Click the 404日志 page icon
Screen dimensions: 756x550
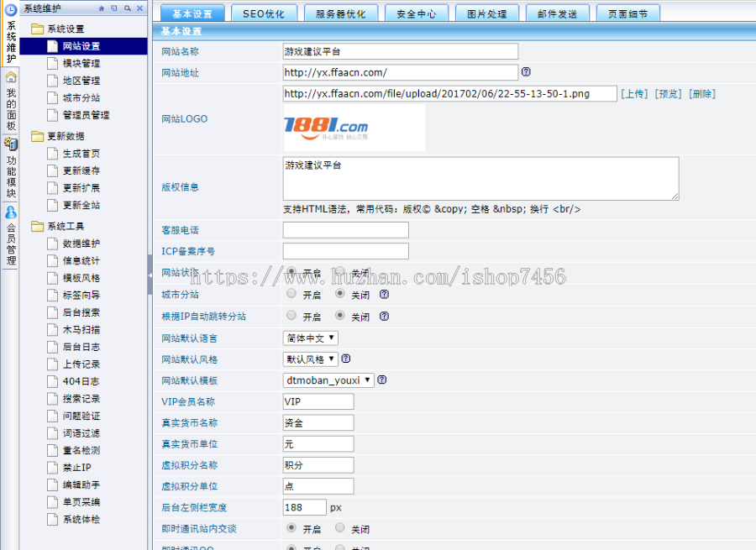point(53,381)
